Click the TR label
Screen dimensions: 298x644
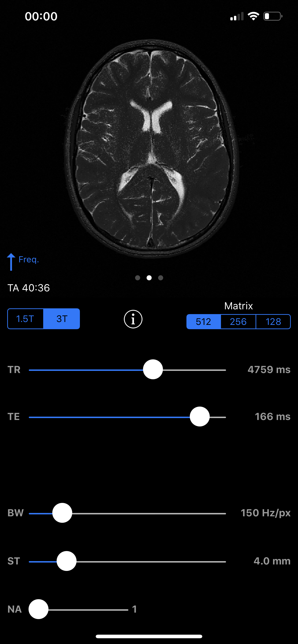pos(14,369)
